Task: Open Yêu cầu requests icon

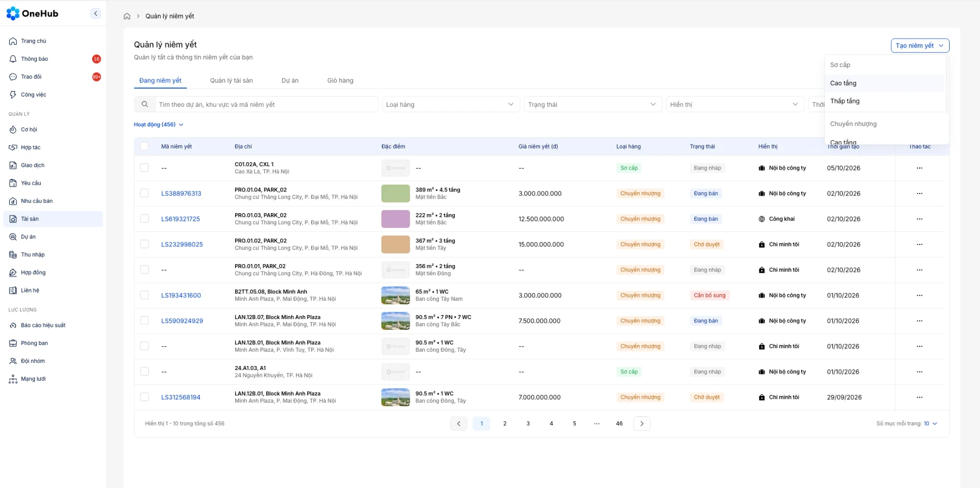Action: 13,183
